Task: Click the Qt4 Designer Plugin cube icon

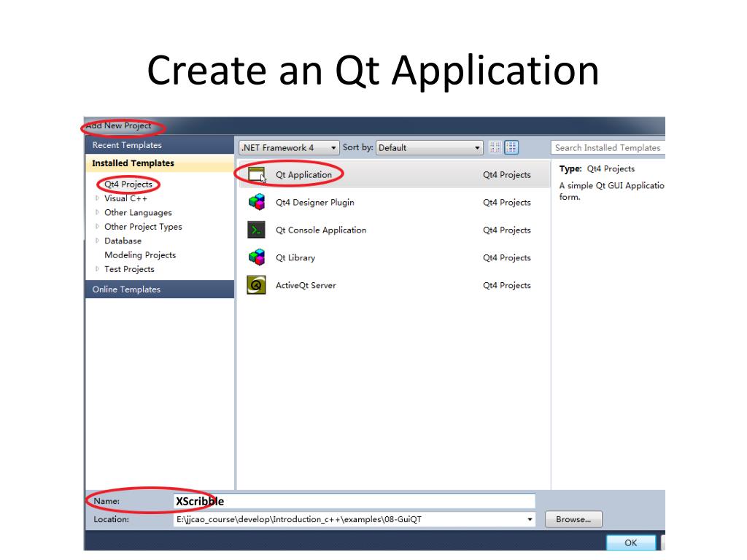Action: (256, 202)
